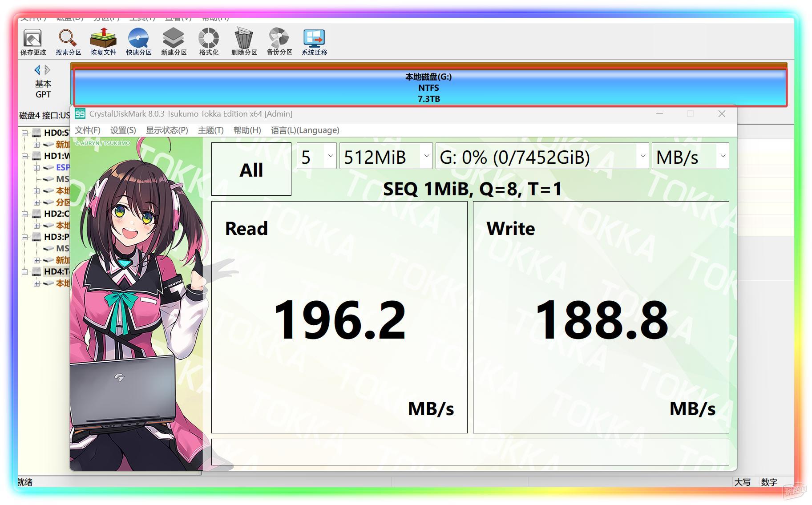Open the 帮助(H) help menu
This screenshot has width=812, height=505.
(x=247, y=130)
